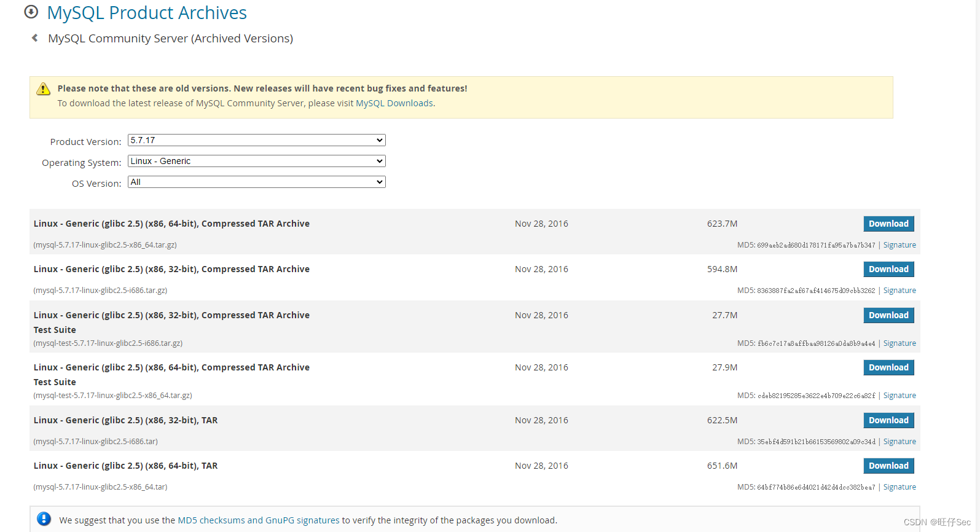Click the back arrow before MySQL Community Server
This screenshot has height=532, width=980.
point(35,38)
